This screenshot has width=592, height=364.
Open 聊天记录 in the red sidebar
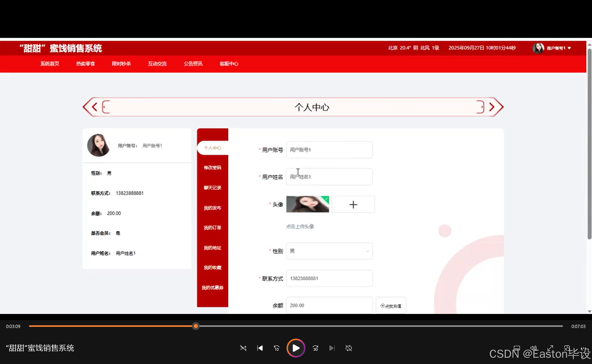tap(213, 188)
